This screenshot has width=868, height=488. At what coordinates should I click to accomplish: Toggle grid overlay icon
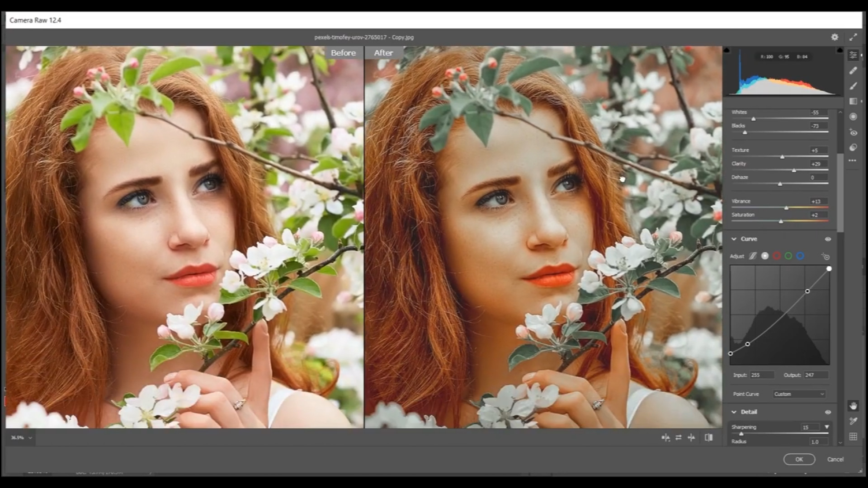pos(853,436)
